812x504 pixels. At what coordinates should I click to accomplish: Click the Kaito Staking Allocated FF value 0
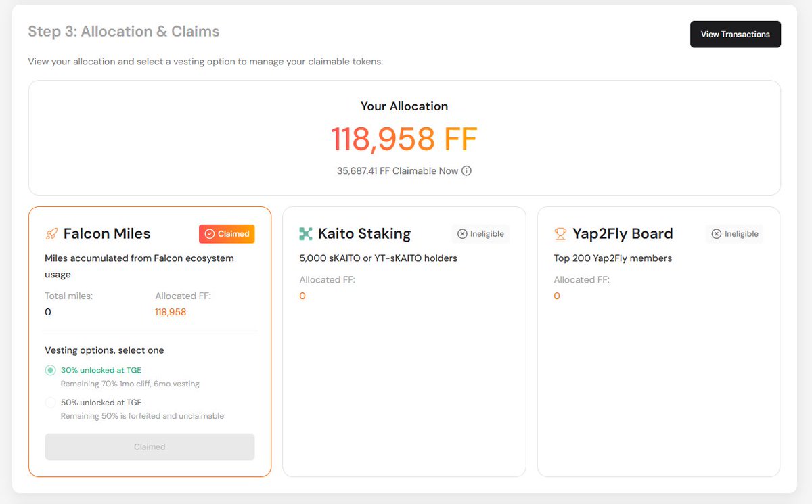pos(302,296)
